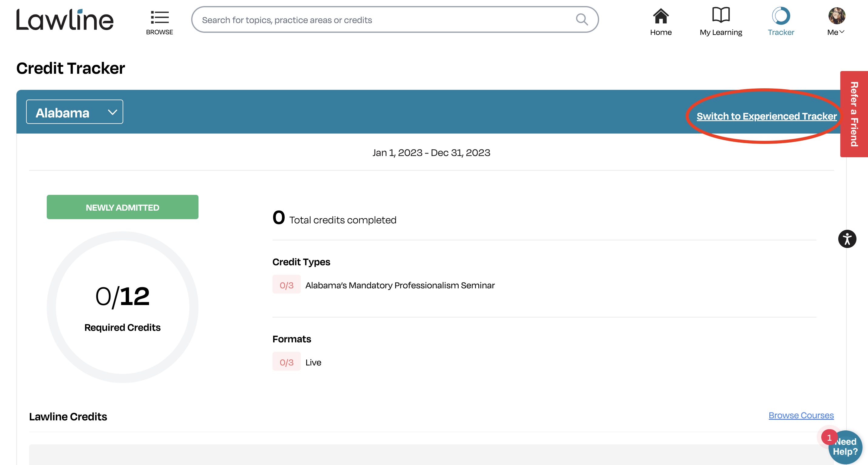Open My Learning book icon

click(721, 15)
